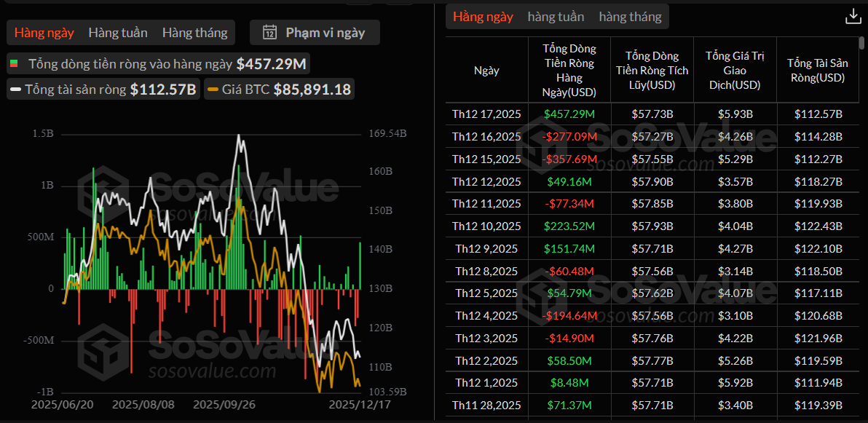Click the Ngày column header
868x423 pixels.
click(486, 71)
